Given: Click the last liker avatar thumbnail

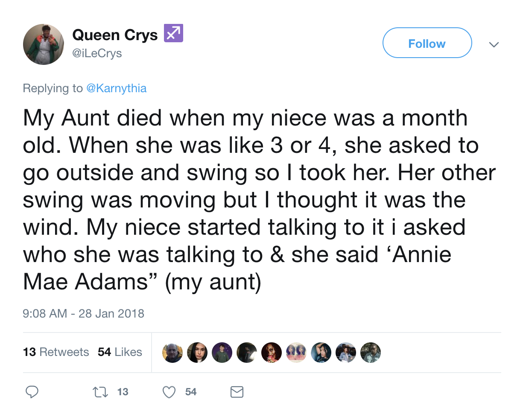Looking at the screenshot, I should (x=371, y=353).
